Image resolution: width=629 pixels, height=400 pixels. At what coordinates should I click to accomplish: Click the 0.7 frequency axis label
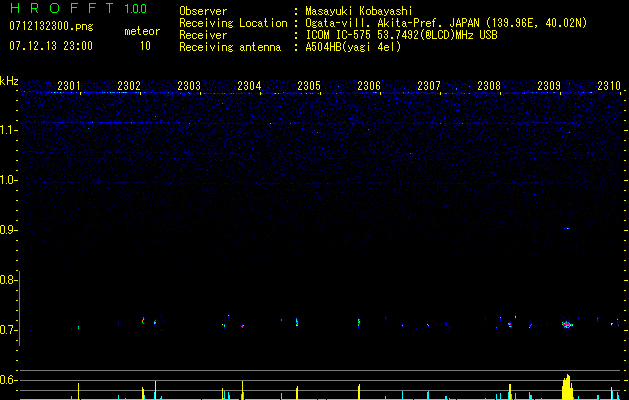8,330
